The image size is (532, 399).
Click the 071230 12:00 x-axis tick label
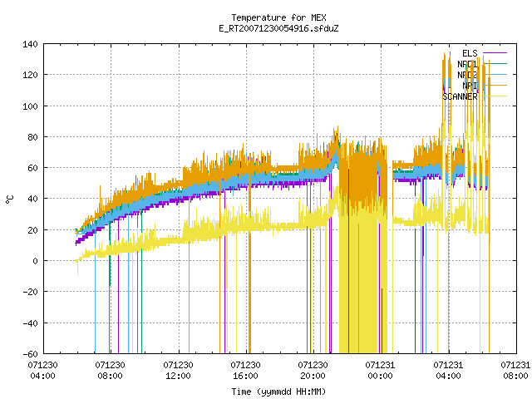click(178, 371)
